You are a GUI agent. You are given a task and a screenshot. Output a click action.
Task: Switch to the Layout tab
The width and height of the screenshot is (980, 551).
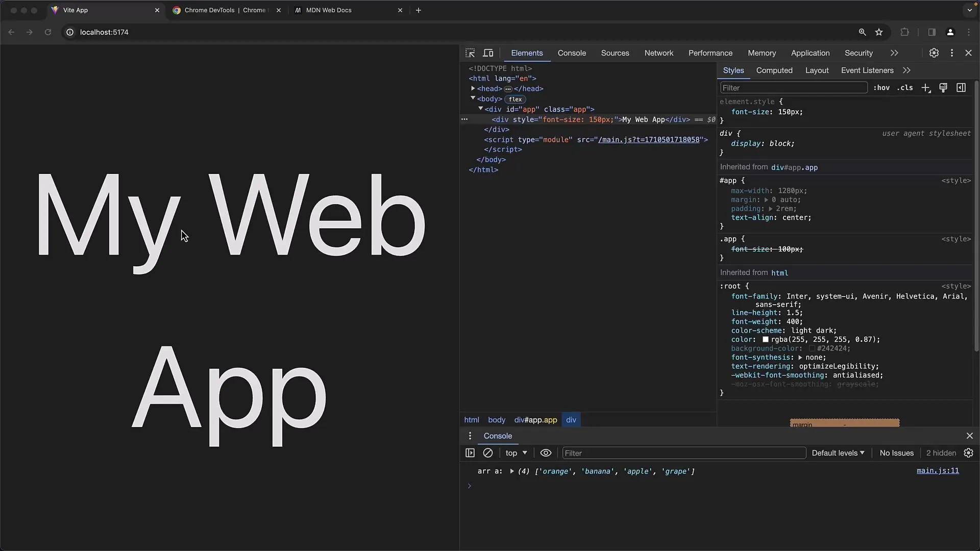817,70
